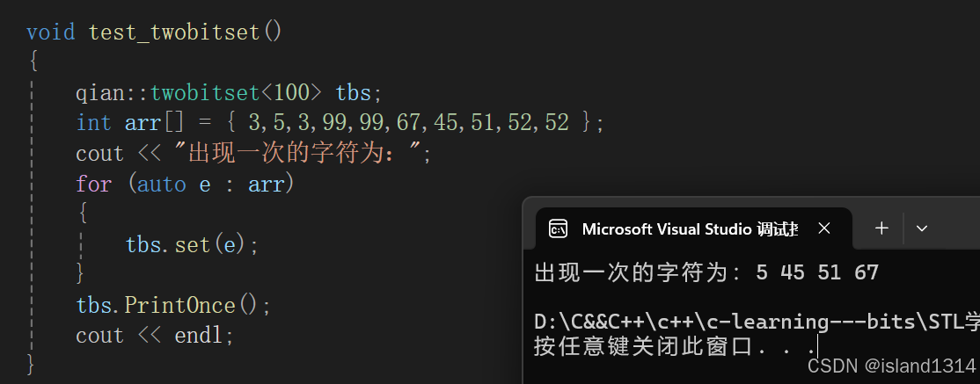The width and height of the screenshot is (980, 384).
Task: Open a new terminal tab with plus
Action: pyautogui.click(x=881, y=228)
